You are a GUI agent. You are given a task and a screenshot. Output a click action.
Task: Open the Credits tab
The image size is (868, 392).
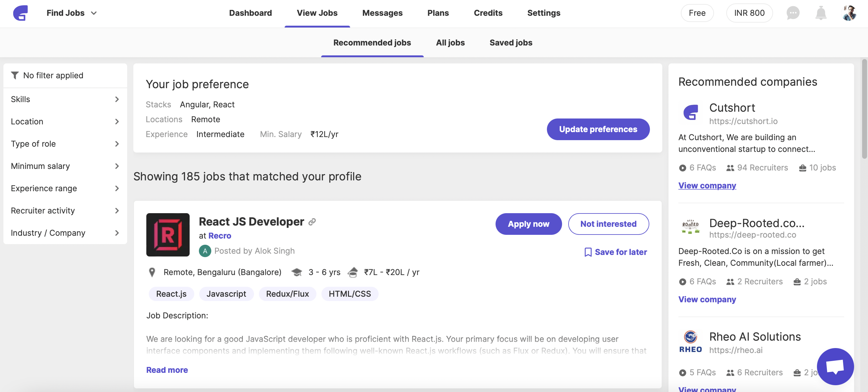[x=488, y=13]
